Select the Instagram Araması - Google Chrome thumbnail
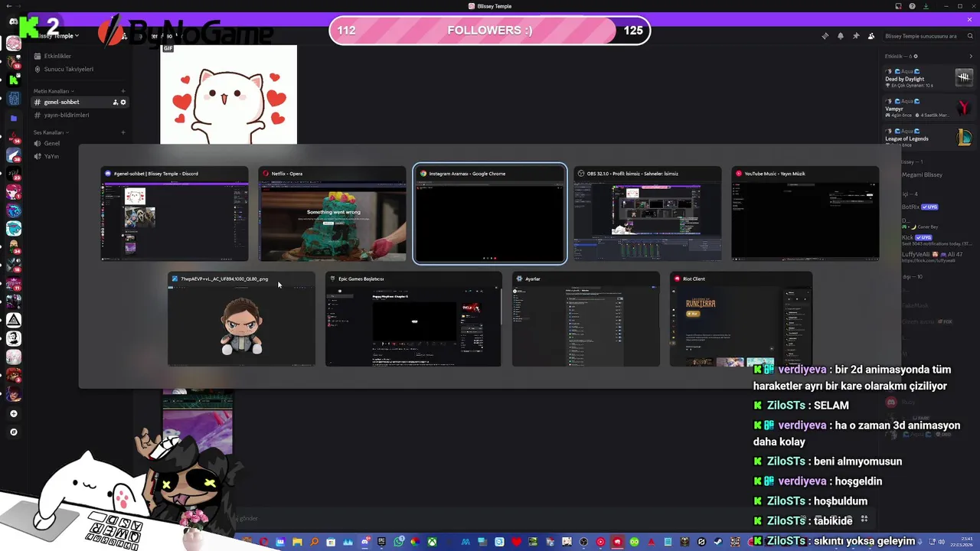Screen dimensions: 980x551 pos(490,214)
